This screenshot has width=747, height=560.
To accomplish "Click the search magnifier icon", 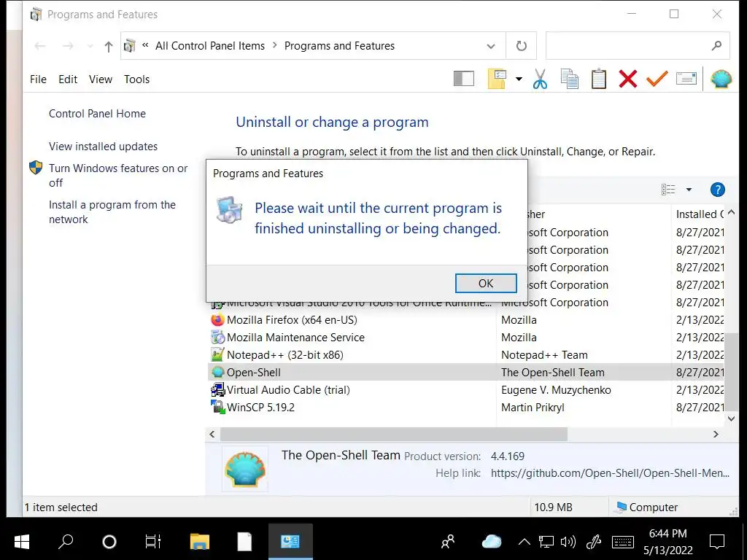I will (x=716, y=46).
